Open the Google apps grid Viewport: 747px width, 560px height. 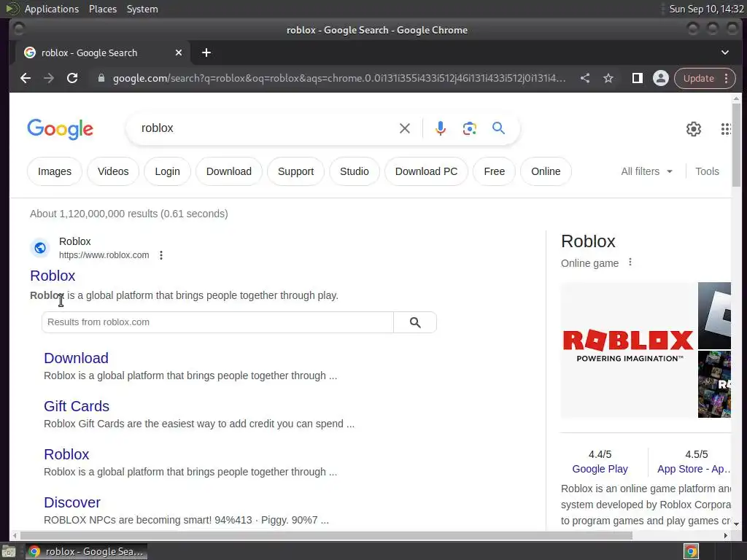(726, 128)
